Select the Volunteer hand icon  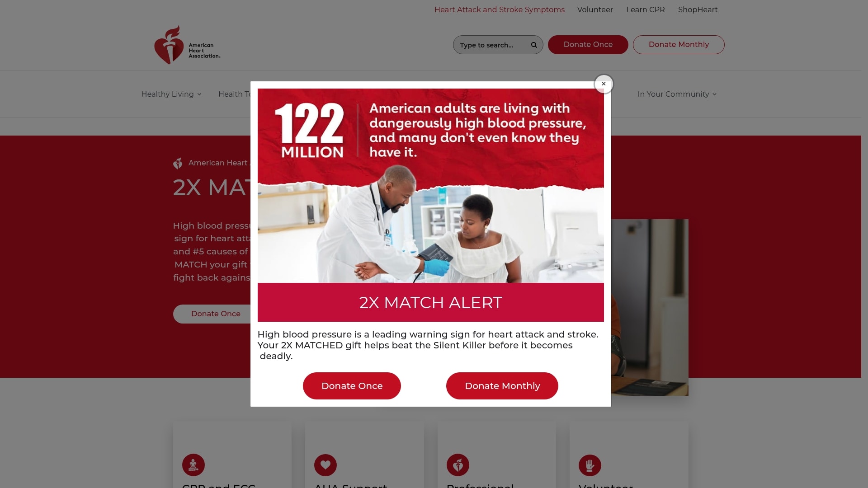pos(590,465)
